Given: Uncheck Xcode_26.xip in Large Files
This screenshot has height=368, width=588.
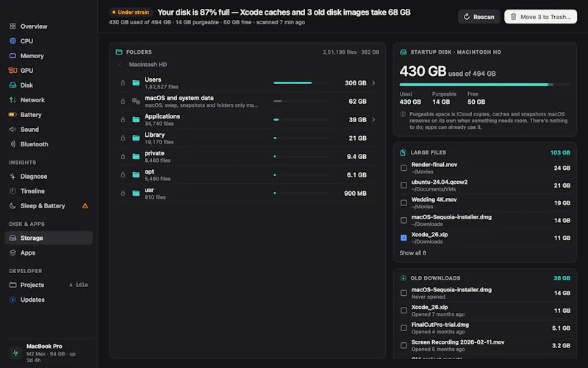Looking at the screenshot, I should pyautogui.click(x=404, y=238).
